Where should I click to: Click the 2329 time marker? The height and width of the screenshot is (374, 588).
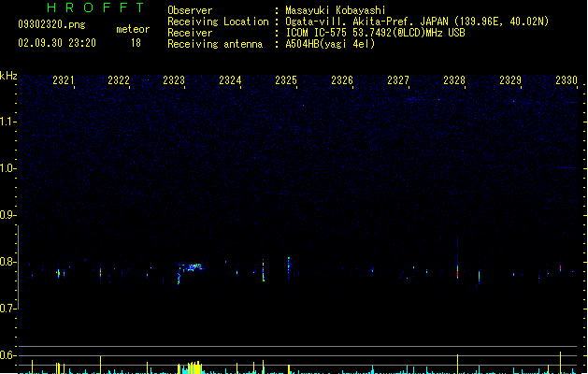point(510,80)
